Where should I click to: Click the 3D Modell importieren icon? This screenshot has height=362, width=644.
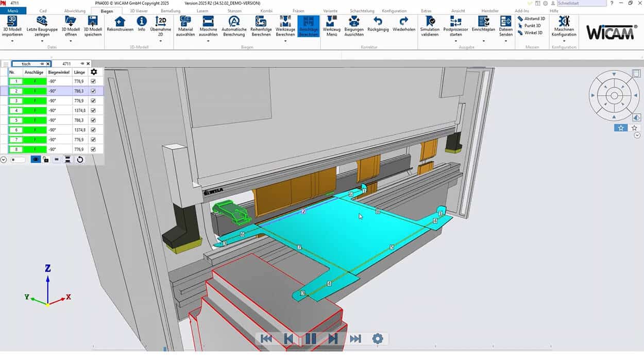click(12, 21)
